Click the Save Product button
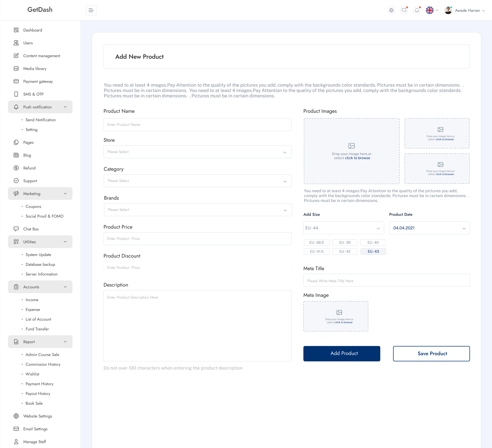 (x=431, y=354)
